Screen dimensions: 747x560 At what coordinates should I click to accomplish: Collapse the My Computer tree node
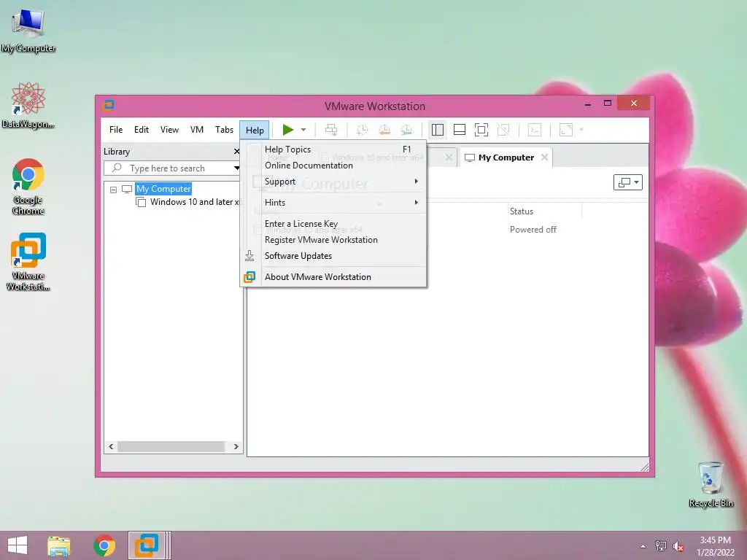pos(113,190)
